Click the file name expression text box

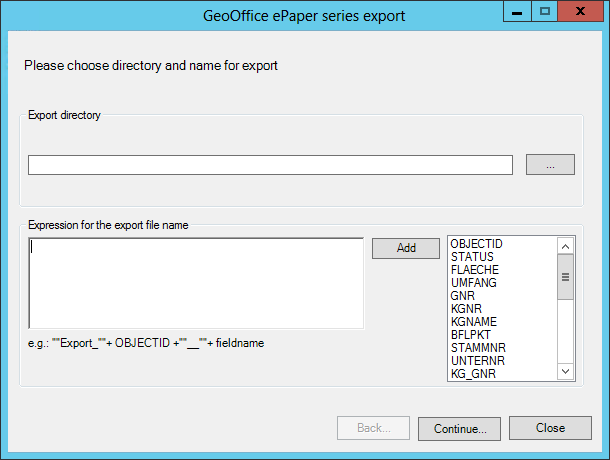pos(196,282)
